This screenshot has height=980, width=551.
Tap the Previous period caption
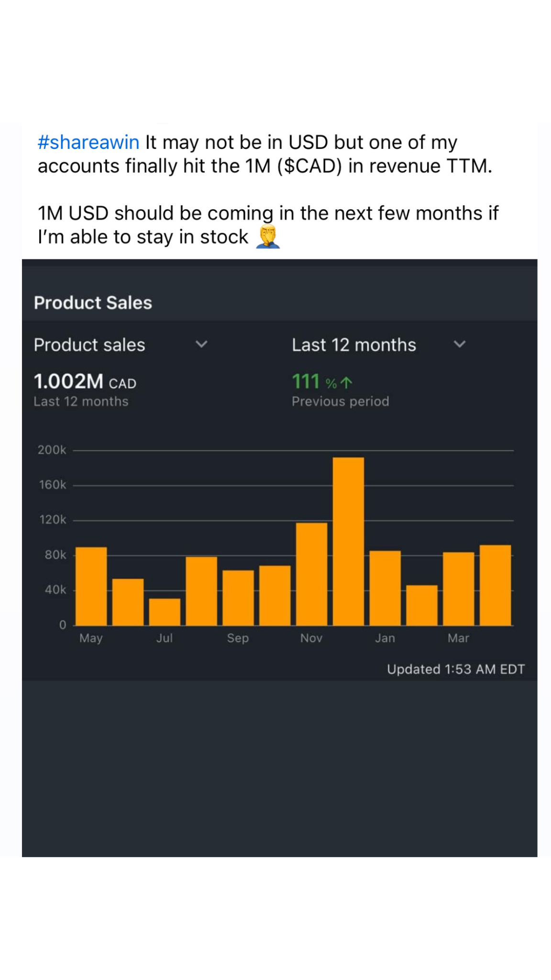point(340,401)
